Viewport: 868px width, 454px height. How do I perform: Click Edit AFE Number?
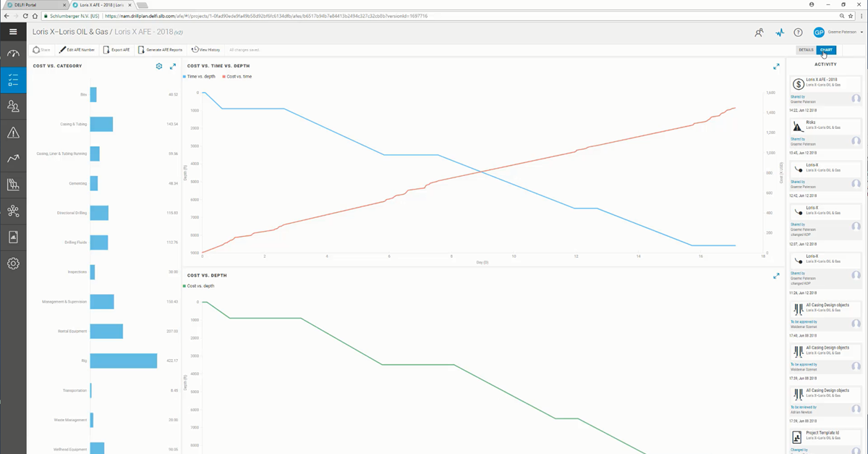pyautogui.click(x=77, y=50)
